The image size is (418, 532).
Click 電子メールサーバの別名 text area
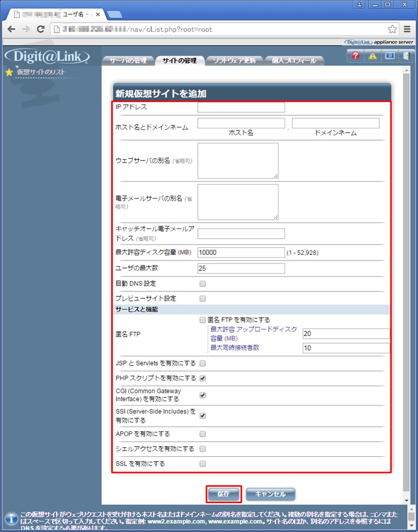[x=238, y=202]
